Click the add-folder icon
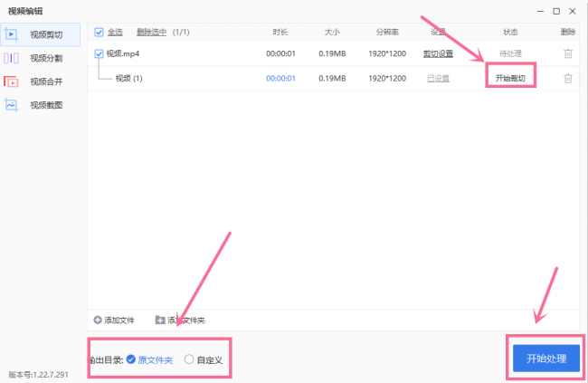Screen dimensions: 588x383 coord(160,320)
